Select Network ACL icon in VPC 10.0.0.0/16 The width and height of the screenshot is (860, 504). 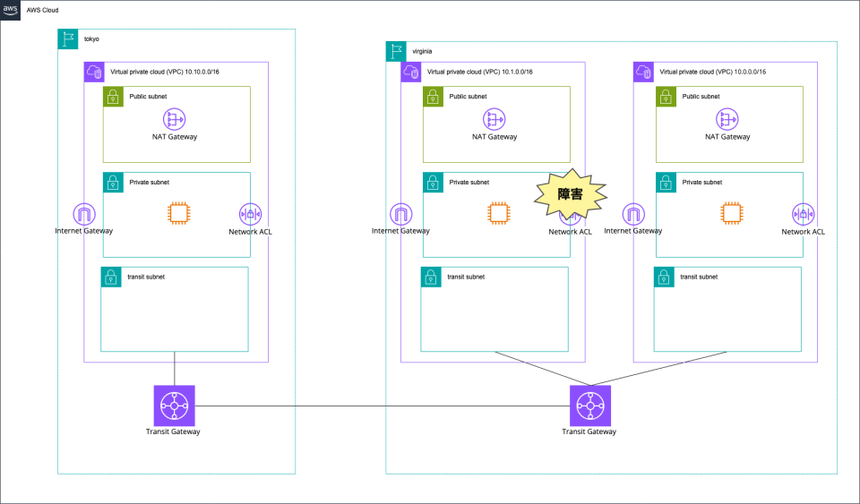pos(803,214)
